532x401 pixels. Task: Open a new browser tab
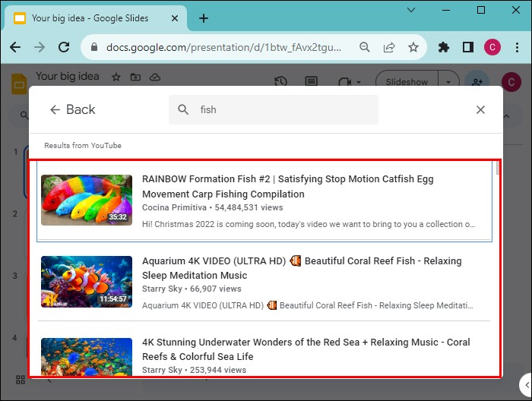(204, 17)
